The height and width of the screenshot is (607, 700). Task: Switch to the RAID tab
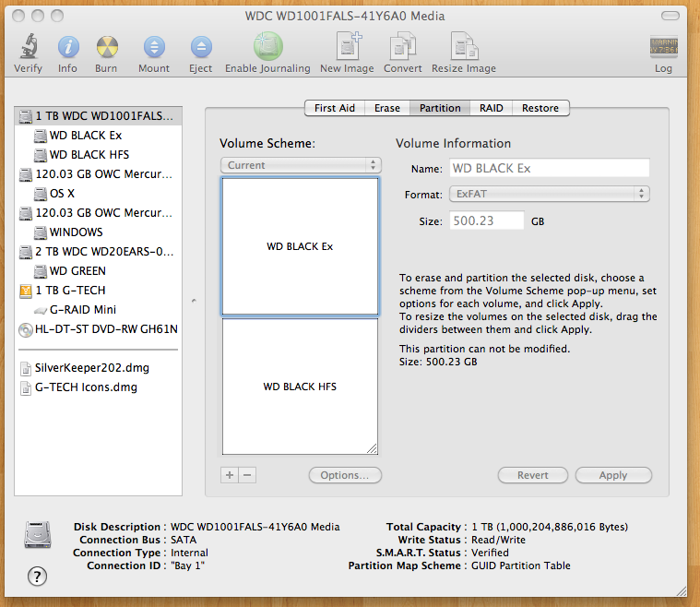pyautogui.click(x=491, y=108)
